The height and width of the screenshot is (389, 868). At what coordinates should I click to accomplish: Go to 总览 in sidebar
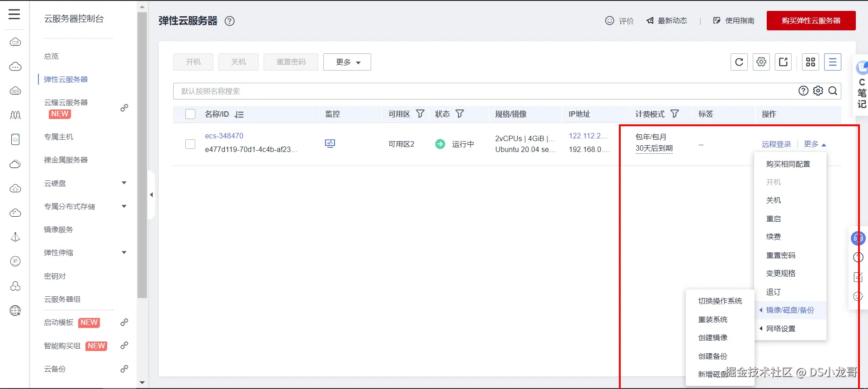(51, 56)
